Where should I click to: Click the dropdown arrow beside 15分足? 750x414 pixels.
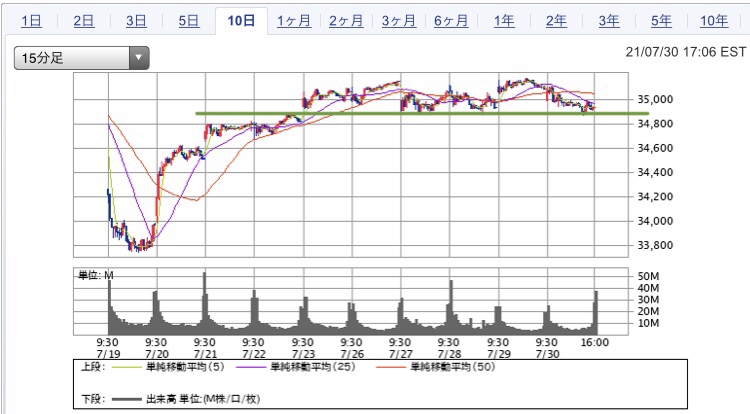click(x=139, y=58)
